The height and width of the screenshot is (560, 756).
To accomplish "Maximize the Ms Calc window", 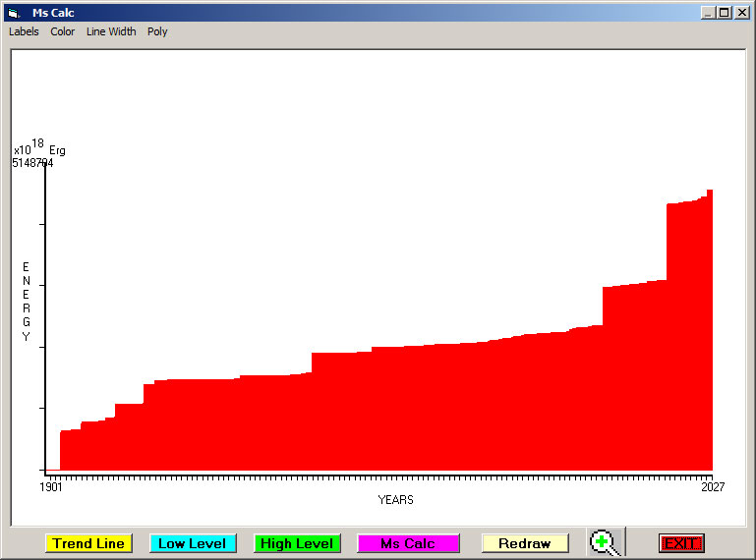I will 725,13.
